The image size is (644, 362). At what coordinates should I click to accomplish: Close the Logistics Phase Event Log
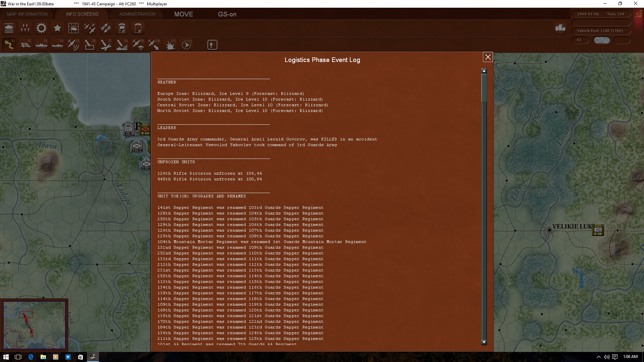488,57
